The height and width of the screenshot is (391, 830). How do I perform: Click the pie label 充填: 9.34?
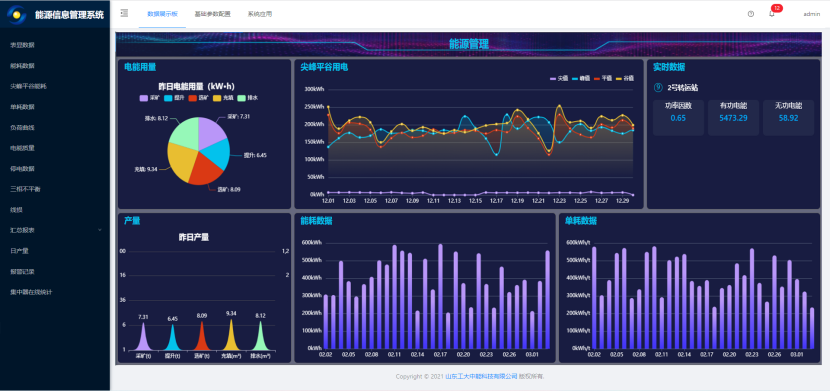coord(146,169)
